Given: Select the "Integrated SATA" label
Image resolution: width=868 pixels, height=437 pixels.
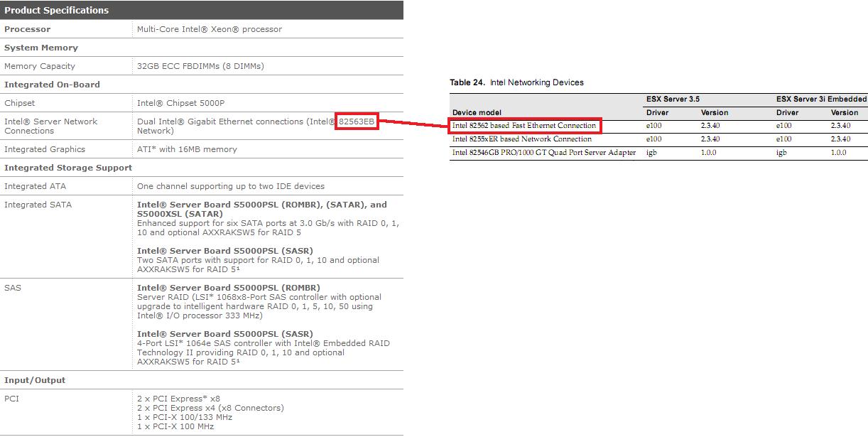Looking at the screenshot, I should coord(38,205).
